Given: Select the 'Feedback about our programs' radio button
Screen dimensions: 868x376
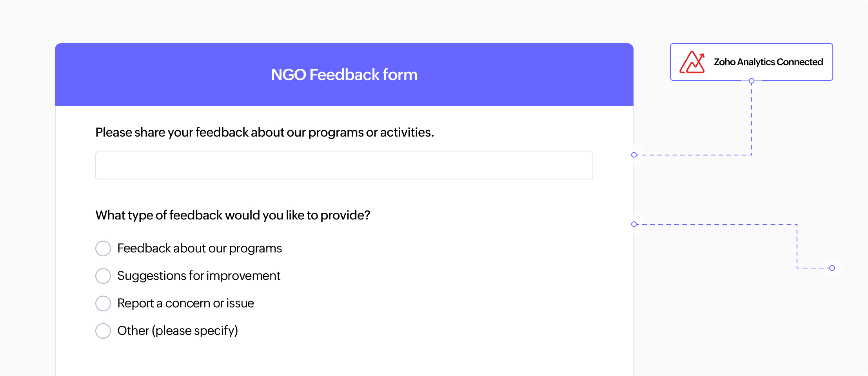Looking at the screenshot, I should tap(103, 248).
